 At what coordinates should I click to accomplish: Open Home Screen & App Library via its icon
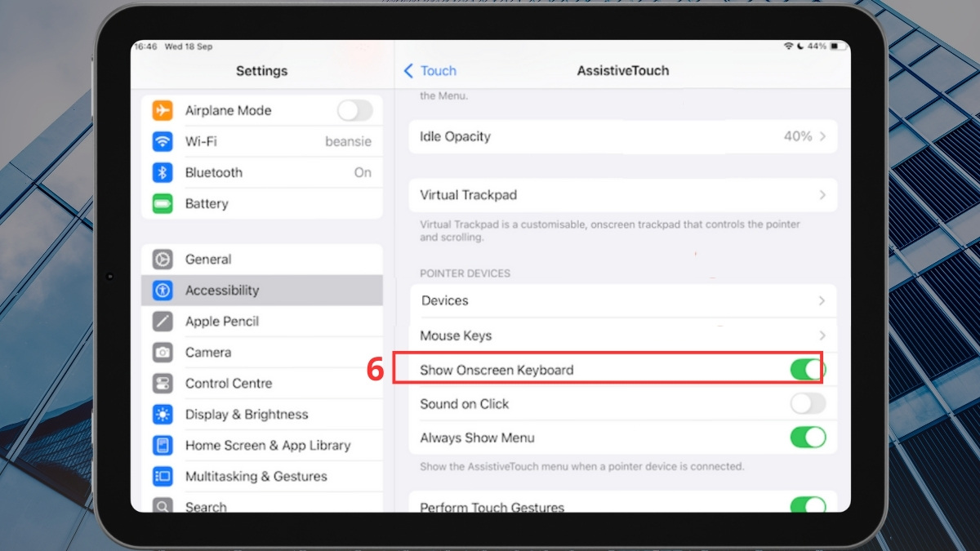point(163,445)
